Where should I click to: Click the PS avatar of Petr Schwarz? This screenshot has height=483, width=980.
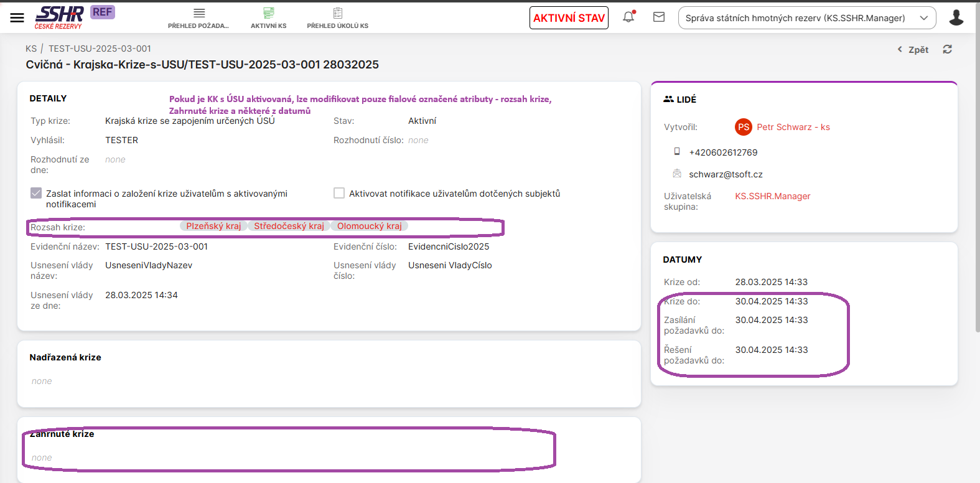pos(743,127)
